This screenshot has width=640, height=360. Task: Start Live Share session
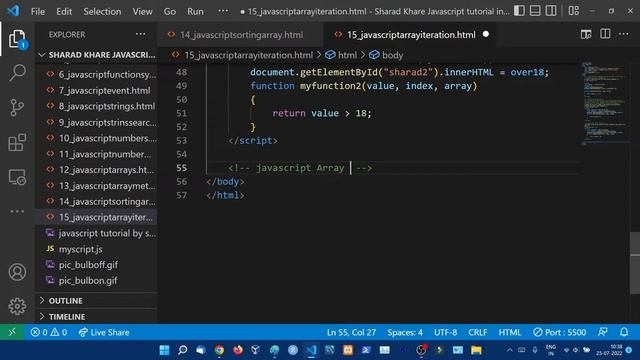(104, 332)
